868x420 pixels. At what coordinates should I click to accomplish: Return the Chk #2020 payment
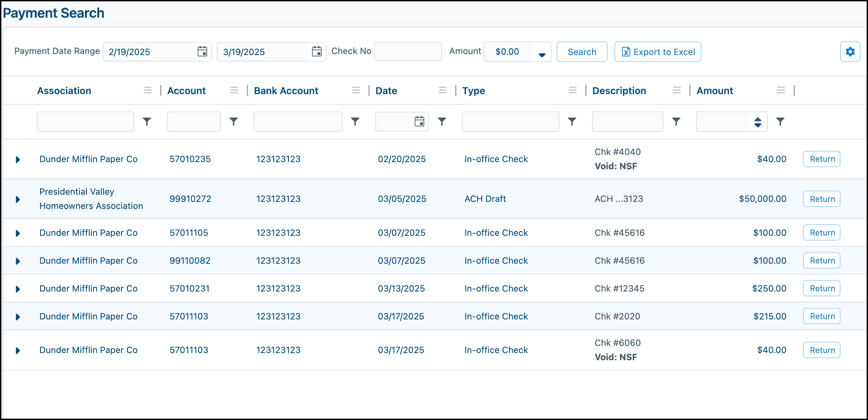click(821, 316)
